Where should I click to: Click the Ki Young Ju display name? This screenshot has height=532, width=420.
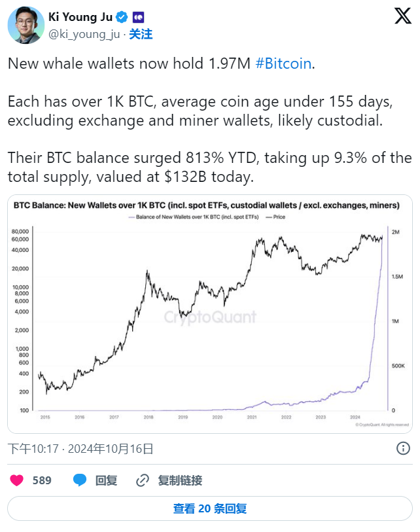click(x=80, y=17)
